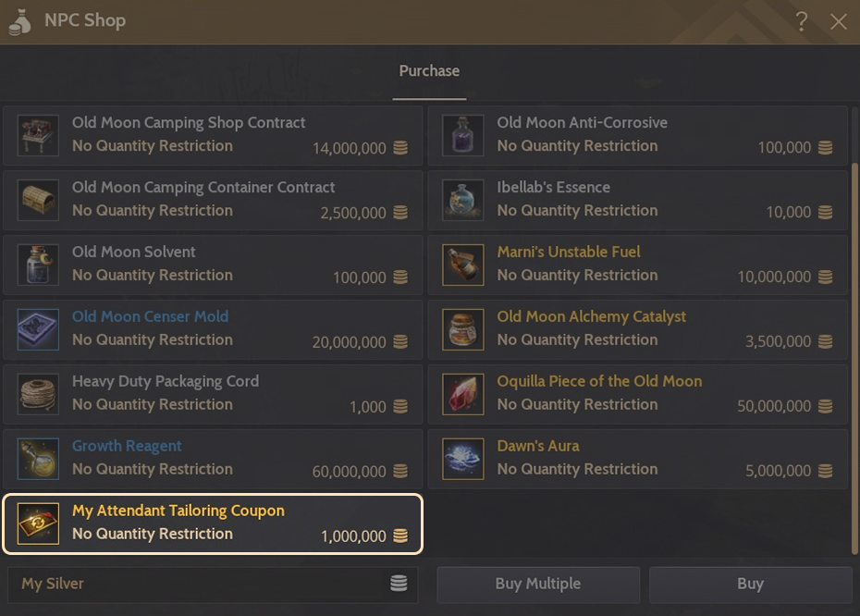Image resolution: width=860 pixels, height=616 pixels.
Task: Select the Dawn's Aura icon
Action: 462,460
